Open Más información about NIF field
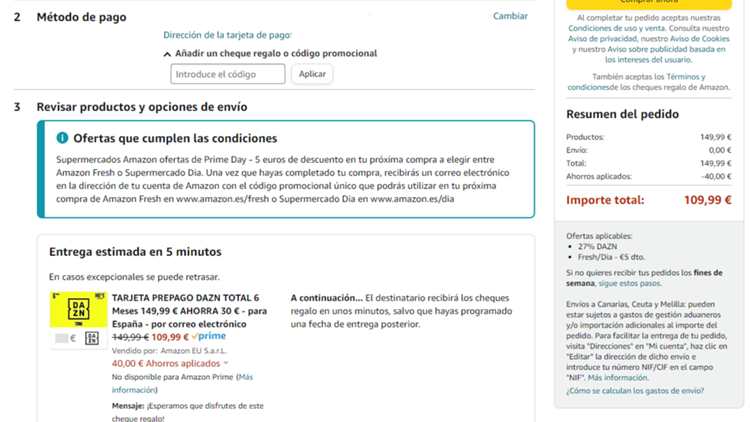750x422 pixels. pyautogui.click(x=618, y=378)
